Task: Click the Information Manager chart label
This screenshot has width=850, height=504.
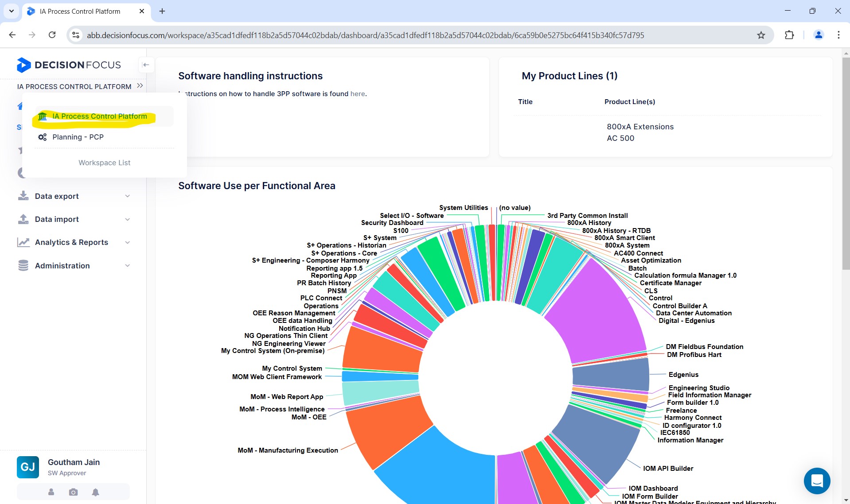Action: pos(690,440)
